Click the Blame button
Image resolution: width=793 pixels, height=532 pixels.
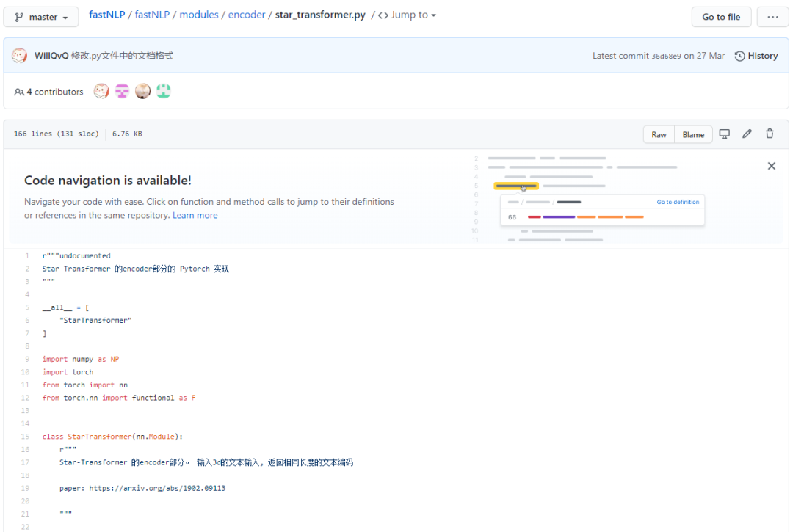coord(693,134)
